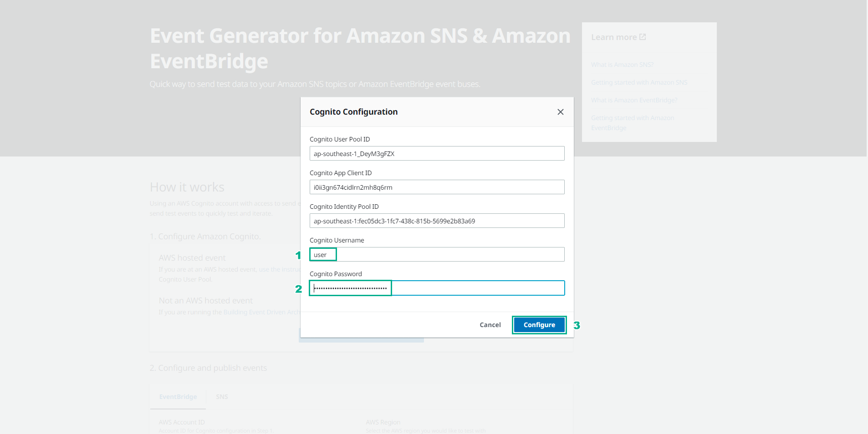The height and width of the screenshot is (434, 868).
Task: Click the Configure button
Action: 539,325
